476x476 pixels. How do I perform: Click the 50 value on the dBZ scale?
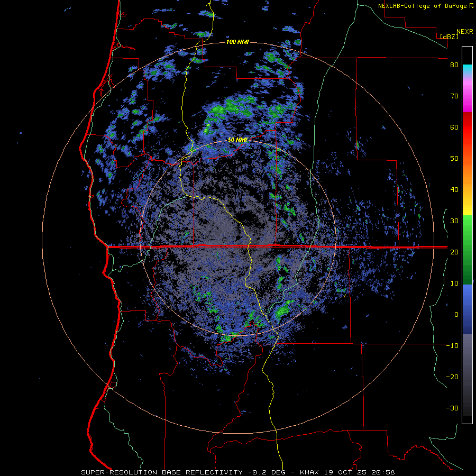coord(454,159)
